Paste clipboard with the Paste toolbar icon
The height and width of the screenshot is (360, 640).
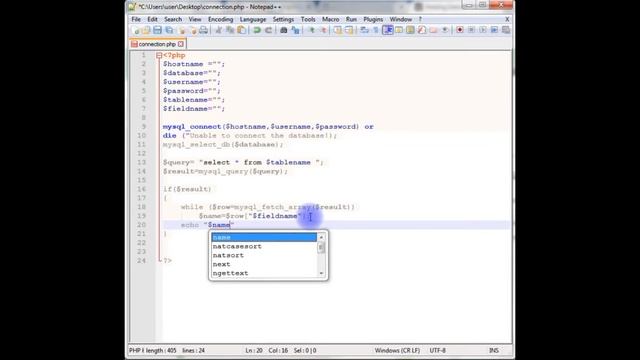[242, 30]
